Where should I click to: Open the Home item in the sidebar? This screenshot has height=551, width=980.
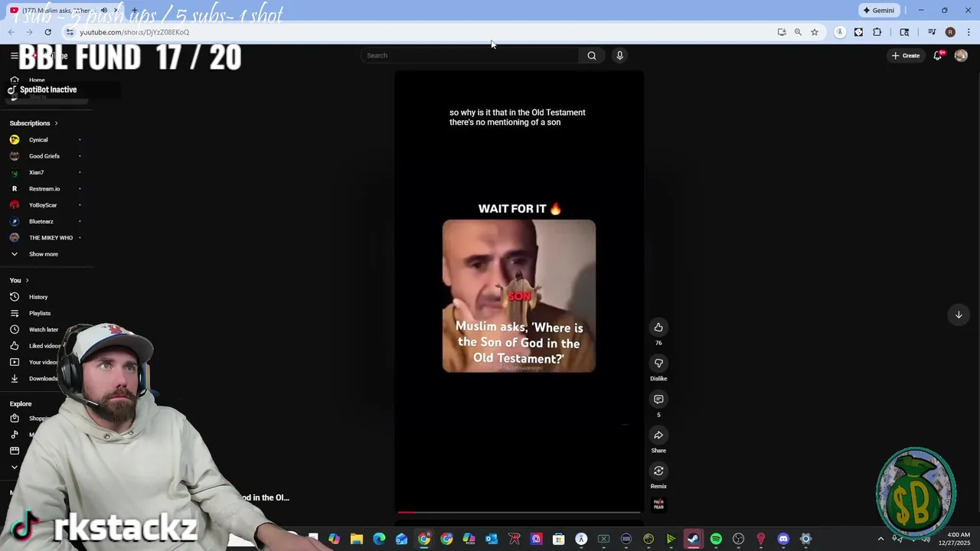click(x=37, y=80)
